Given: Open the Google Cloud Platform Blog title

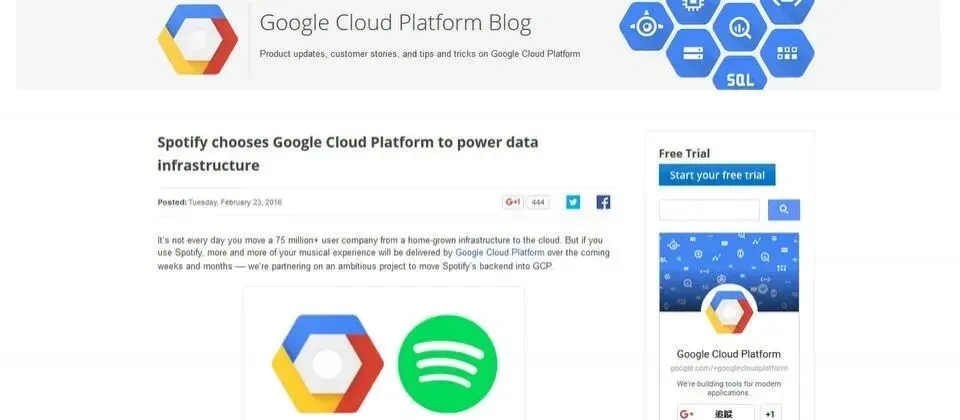Looking at the screenshot, I should [396, 23].
